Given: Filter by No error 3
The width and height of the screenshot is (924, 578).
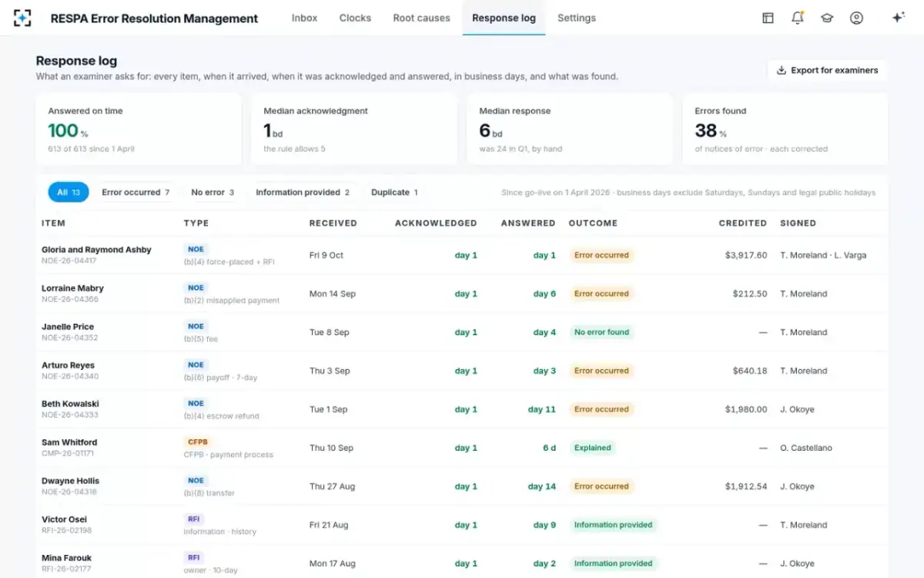Looking at the screenshot, I should 213,193.
